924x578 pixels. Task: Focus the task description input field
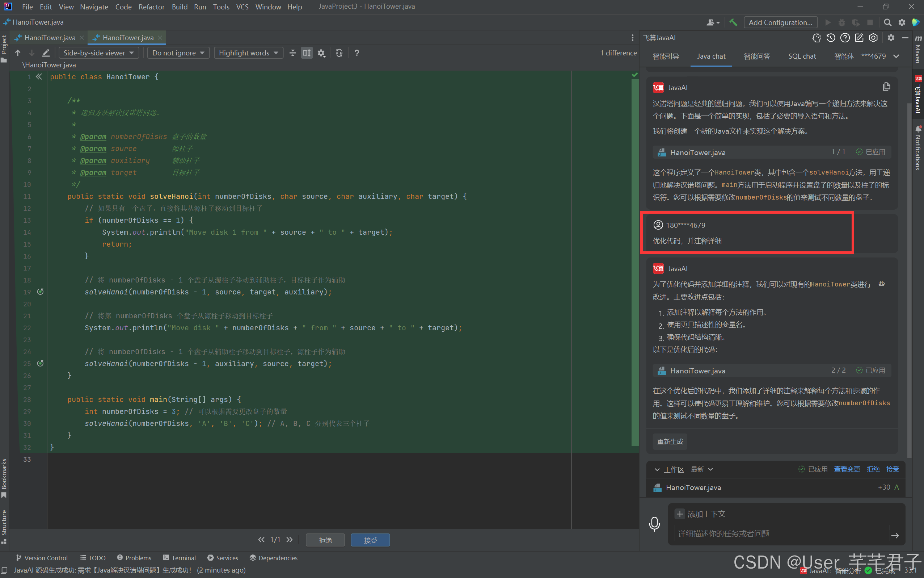[781, 534]
